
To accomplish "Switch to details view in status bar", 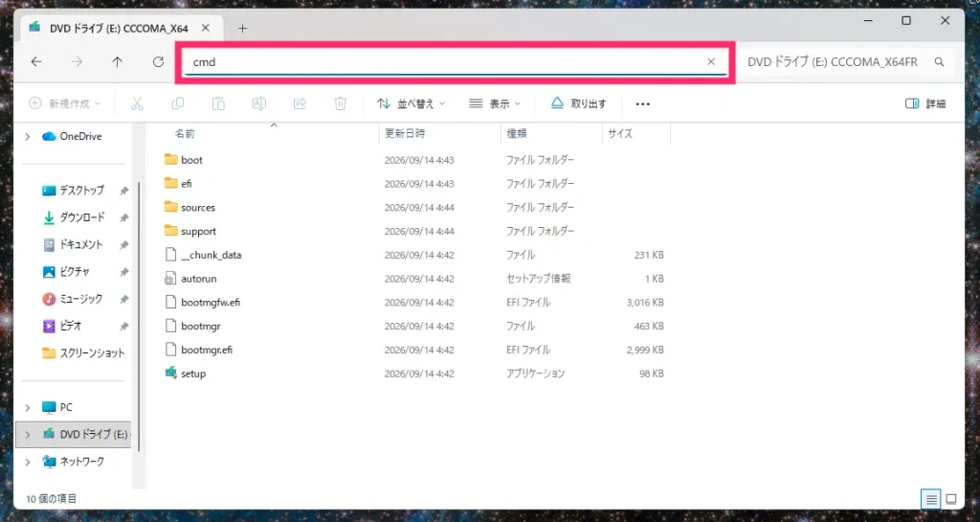I will tap(931, 499).
